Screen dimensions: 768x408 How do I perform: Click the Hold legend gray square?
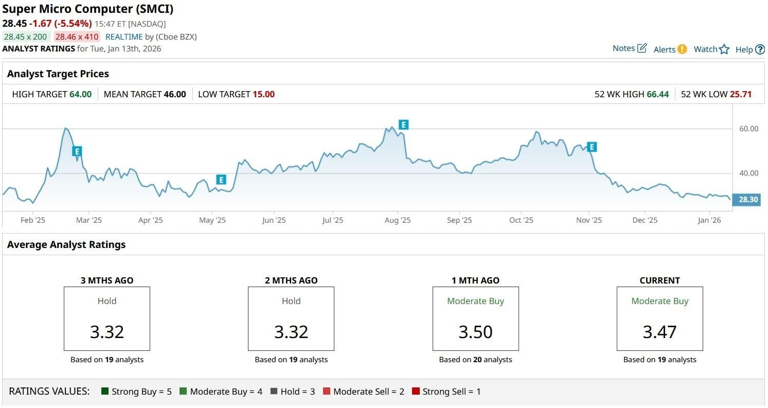coord(272,391)
